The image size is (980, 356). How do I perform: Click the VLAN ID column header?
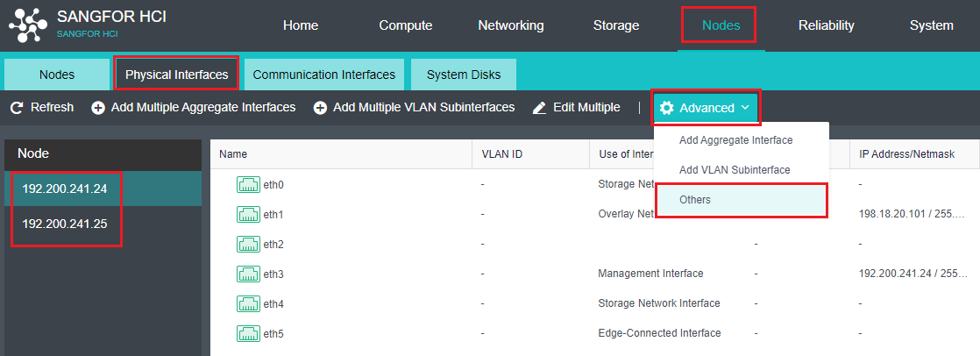click(x=530, y=154)
